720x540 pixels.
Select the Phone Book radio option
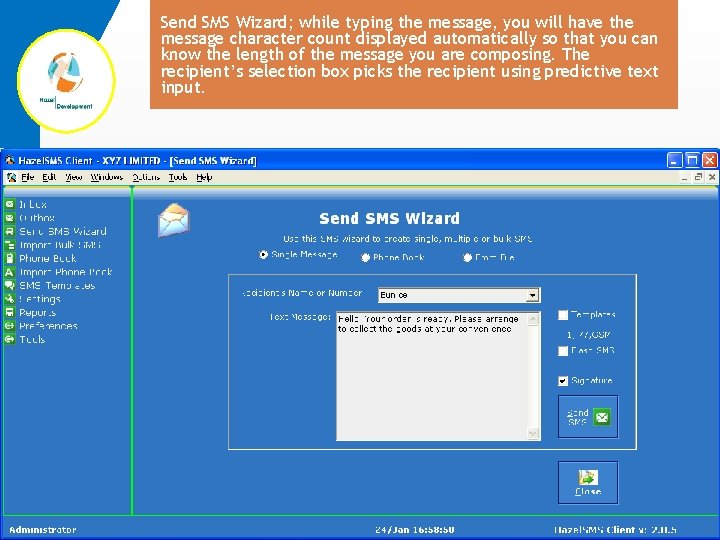pos(366,258)
